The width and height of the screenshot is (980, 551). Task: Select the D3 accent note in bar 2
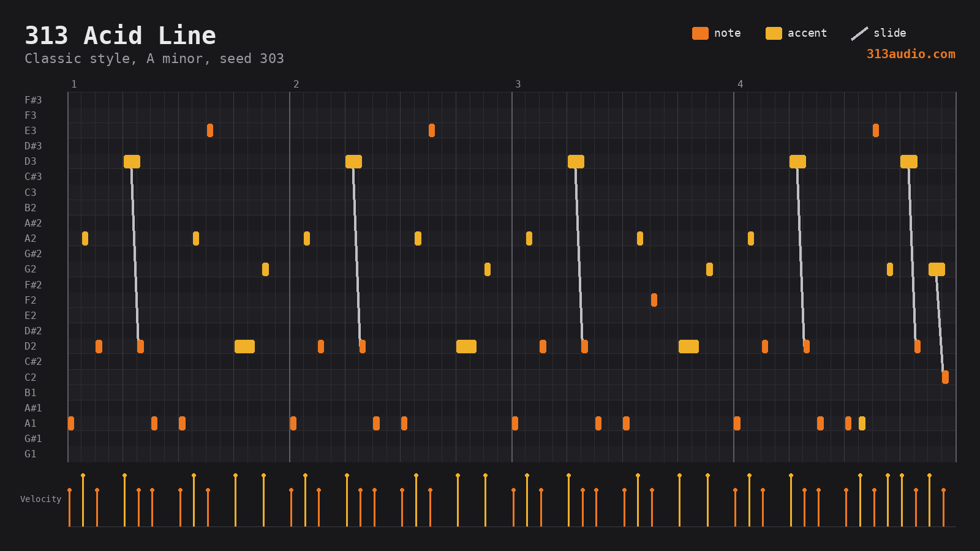(353, 162)
